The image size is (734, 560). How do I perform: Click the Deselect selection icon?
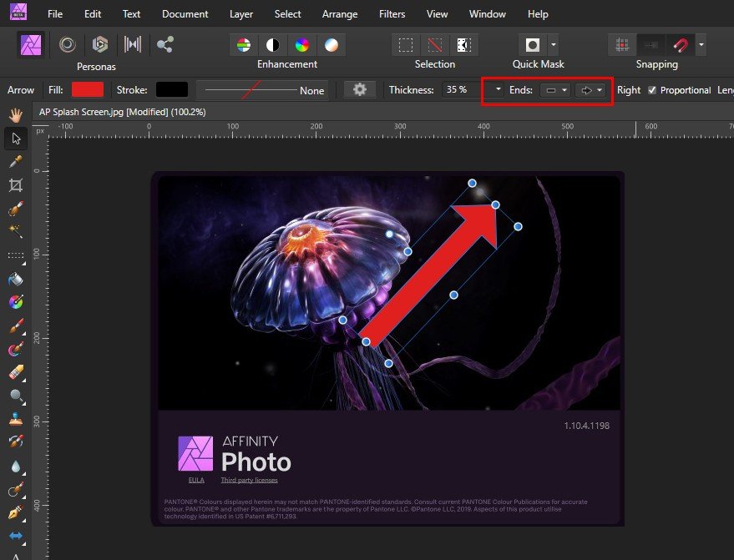pyautogui.click(x=434, y=45)
